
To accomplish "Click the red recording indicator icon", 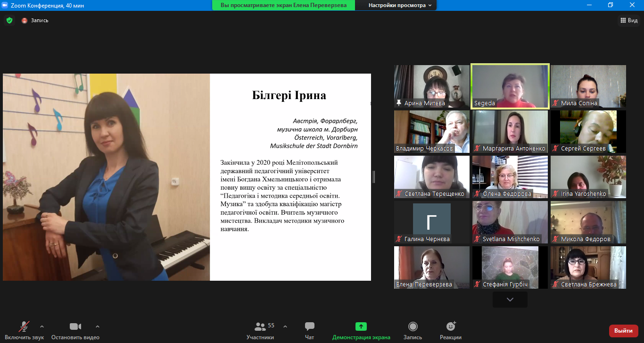I will [x=25, y=20].
